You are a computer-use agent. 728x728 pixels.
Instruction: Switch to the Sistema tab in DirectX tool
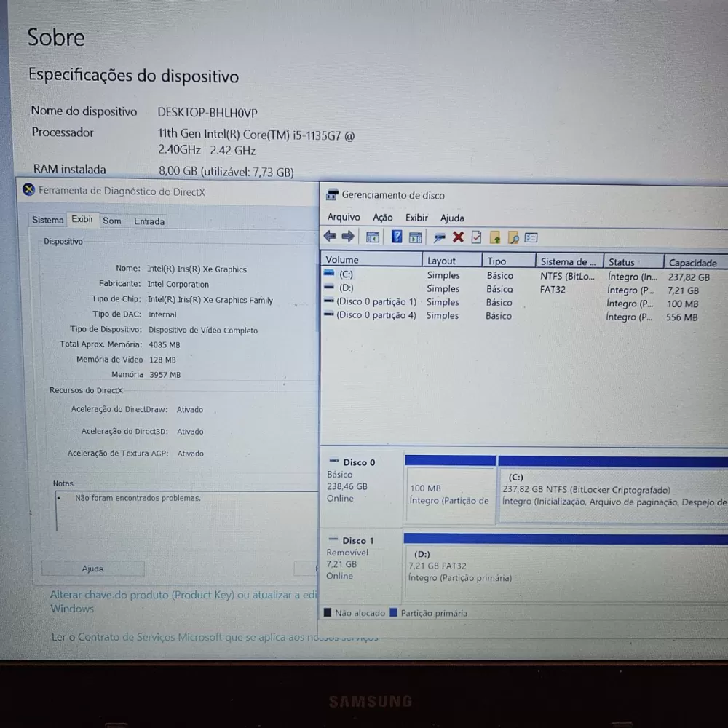(x=48, y=220)
